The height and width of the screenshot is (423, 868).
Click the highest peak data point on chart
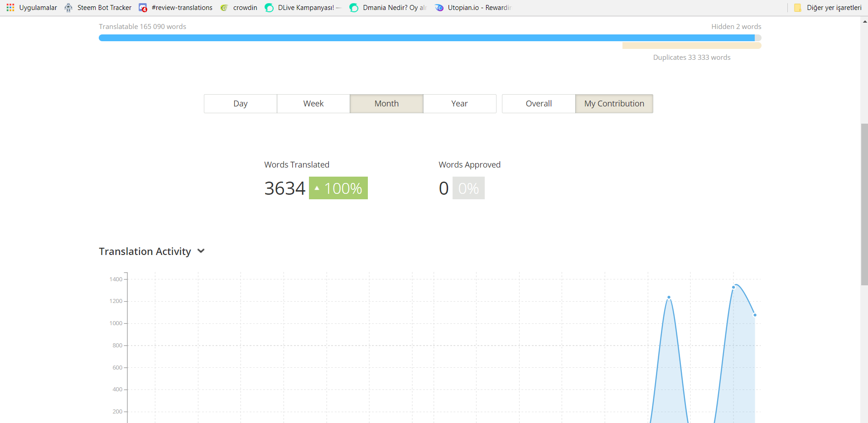tap(733, 287)
